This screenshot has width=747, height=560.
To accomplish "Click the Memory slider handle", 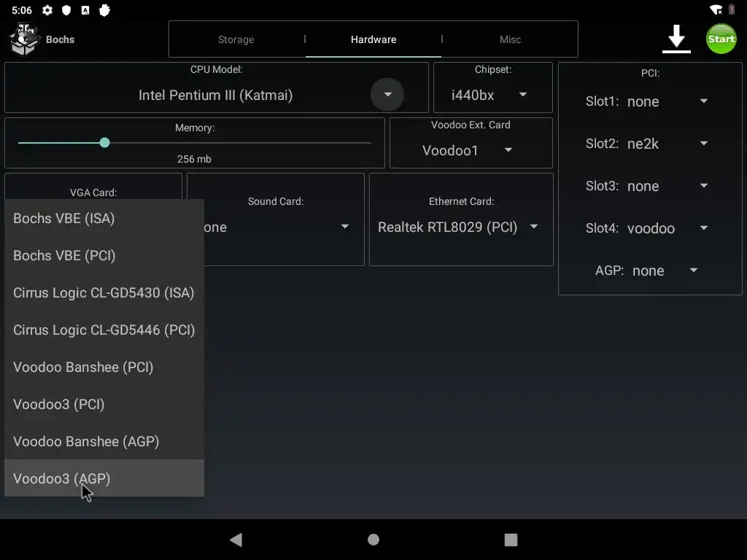I will [105, 142].
